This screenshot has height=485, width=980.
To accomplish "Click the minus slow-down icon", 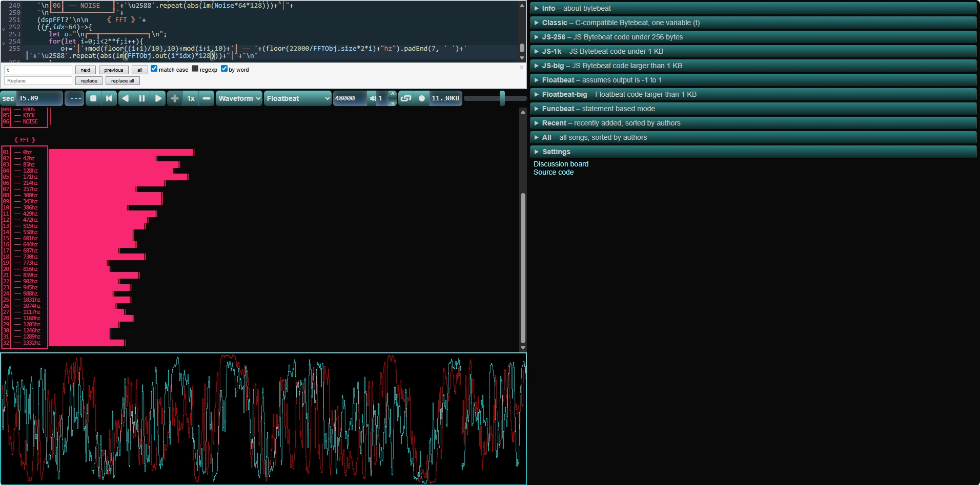I will [x=207, y=98].
